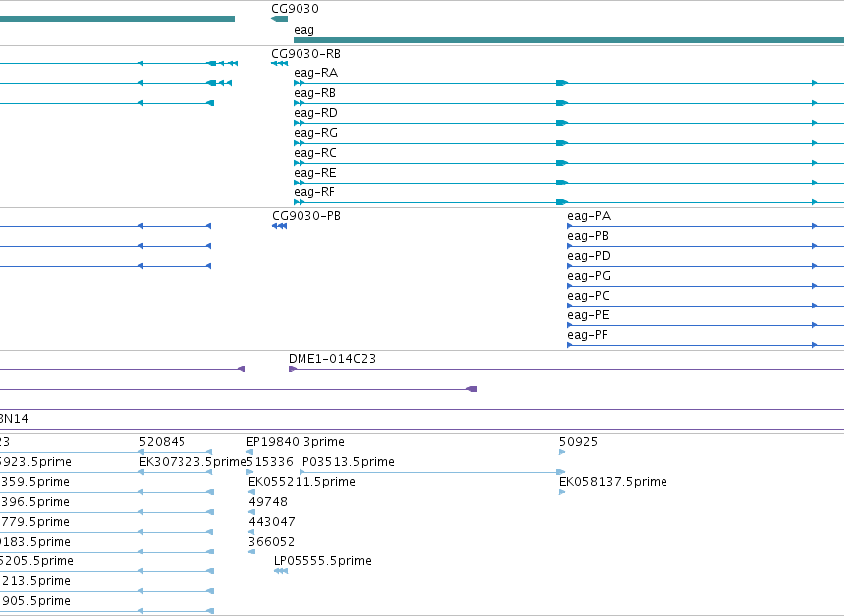
Task: Select the CG9030-PB protein label
Action: click(x=306, y=216)
